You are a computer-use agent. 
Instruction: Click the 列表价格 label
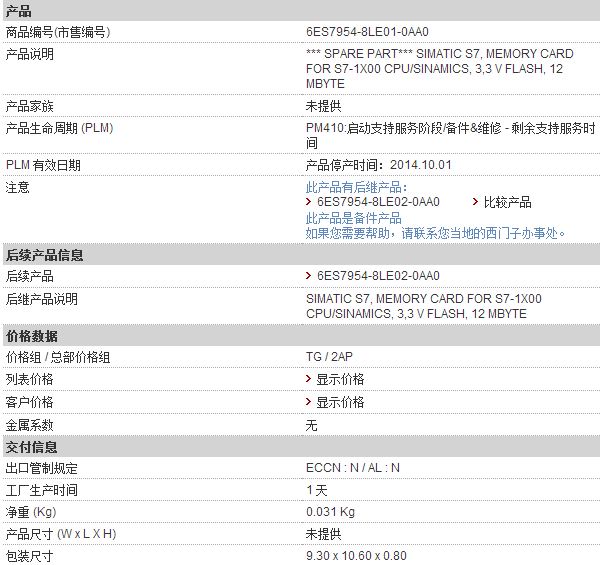click(x=29, y=379)
